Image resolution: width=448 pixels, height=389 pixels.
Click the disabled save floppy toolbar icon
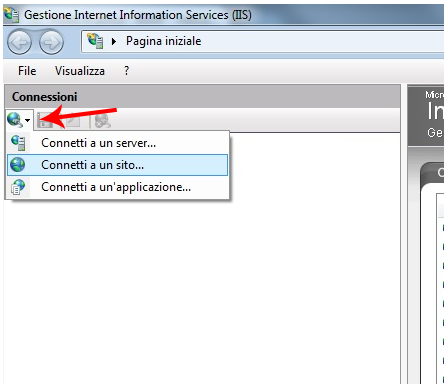[x=45, y=120]
